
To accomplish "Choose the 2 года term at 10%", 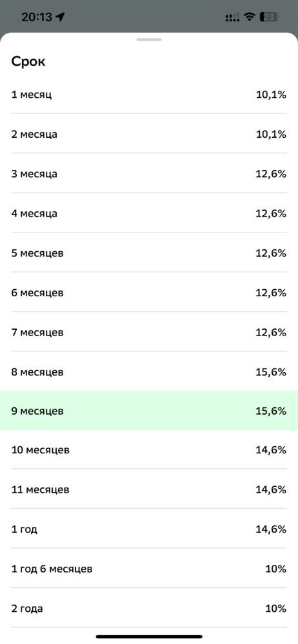I will [149, 609].
